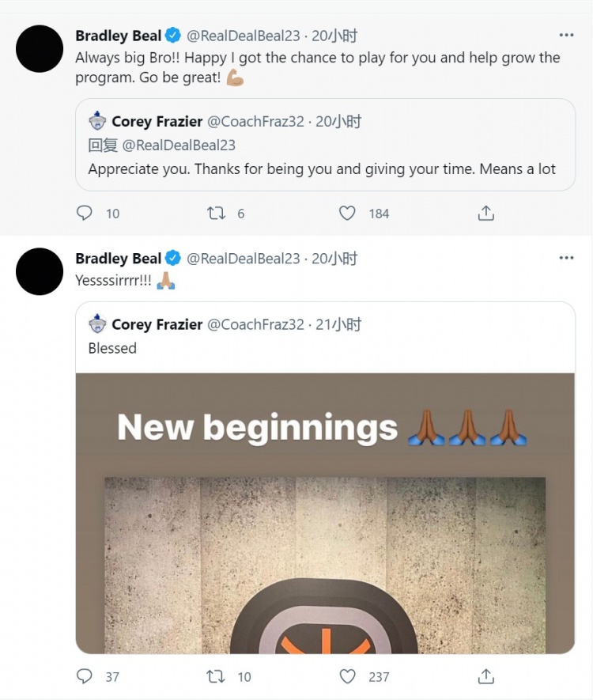Screen dimensions: 593x700
Task: Open Bradley Beal's avatar on second tweet
Action: click(x=40, y=271)
